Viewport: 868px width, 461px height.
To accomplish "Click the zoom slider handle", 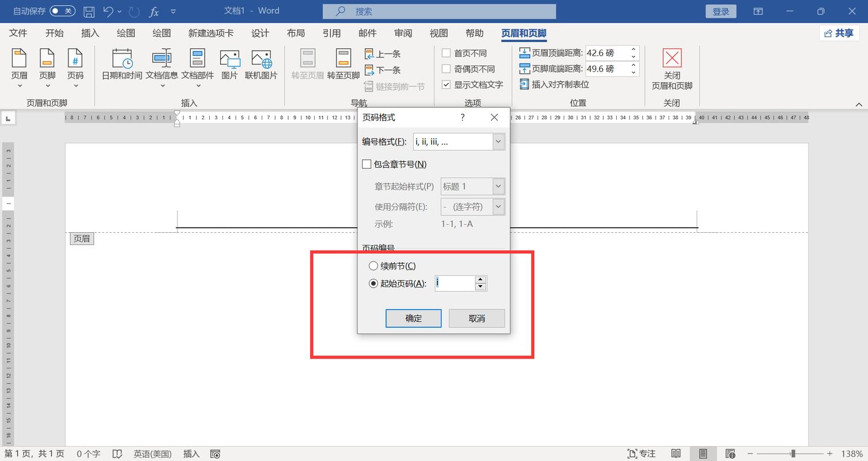I will tap(794, 454).
